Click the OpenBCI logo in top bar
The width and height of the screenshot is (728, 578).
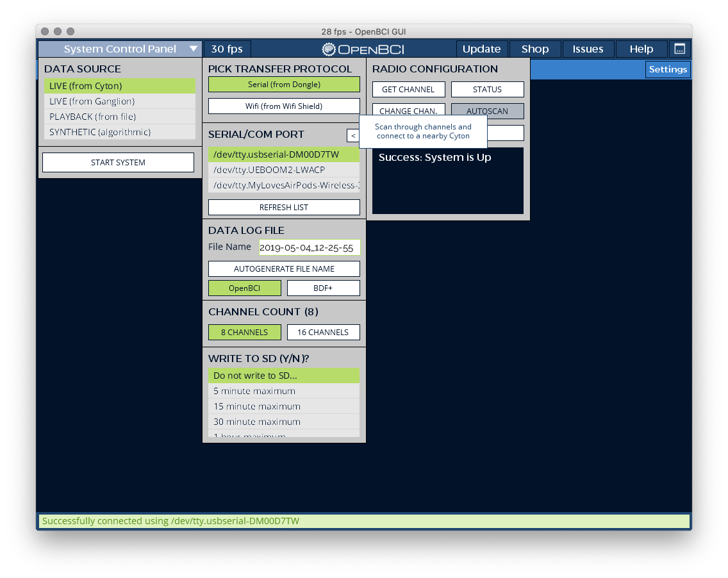(363, 49)
